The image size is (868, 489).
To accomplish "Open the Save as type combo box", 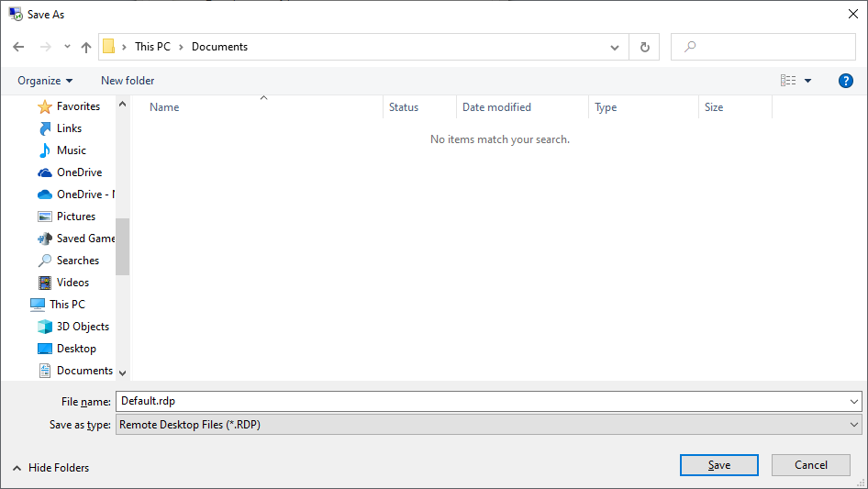I will [489, 425].
